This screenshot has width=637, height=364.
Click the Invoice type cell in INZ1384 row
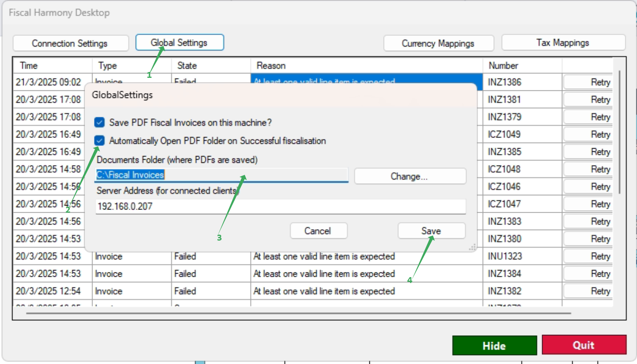(x=132, y=274)
